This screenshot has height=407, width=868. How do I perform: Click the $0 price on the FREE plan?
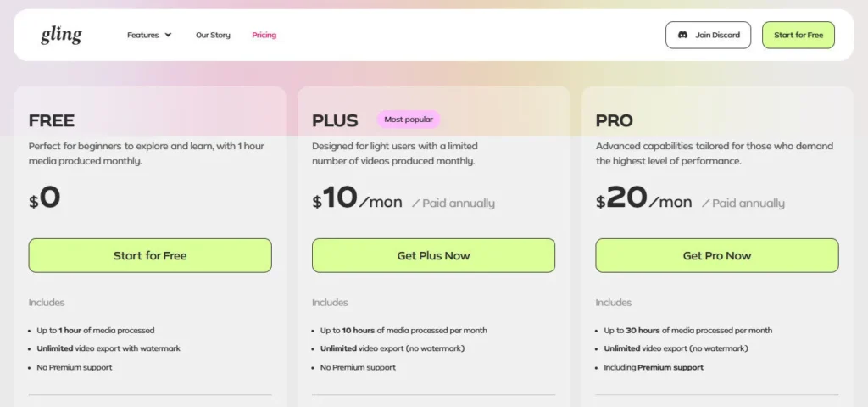45,199
